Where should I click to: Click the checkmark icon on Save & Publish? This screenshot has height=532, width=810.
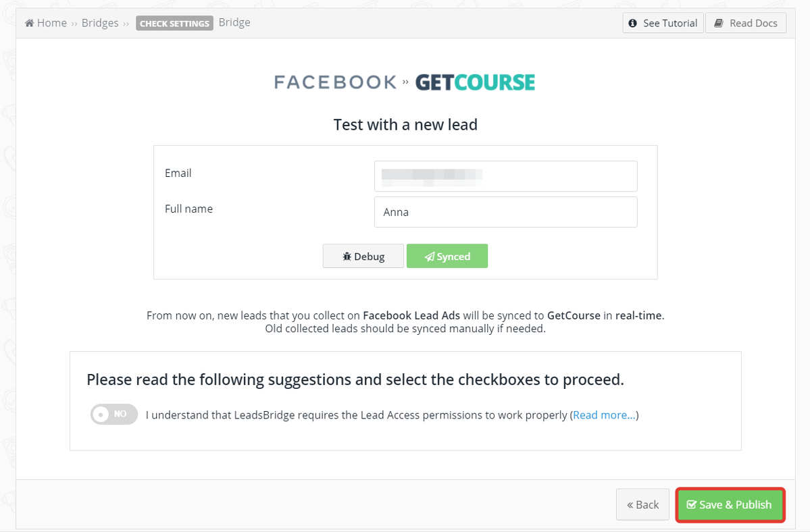click(x=691, y=505)
